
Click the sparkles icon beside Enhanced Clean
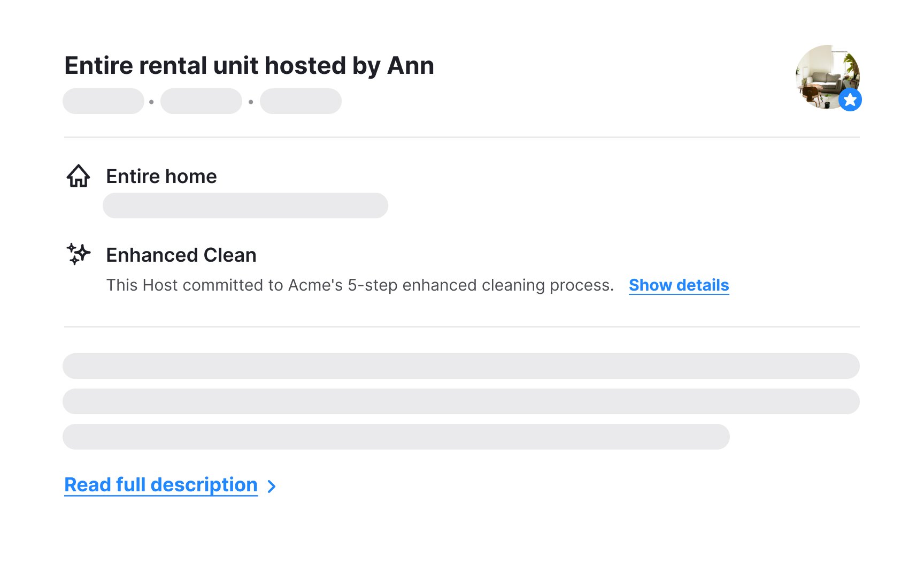coord(78,254)
